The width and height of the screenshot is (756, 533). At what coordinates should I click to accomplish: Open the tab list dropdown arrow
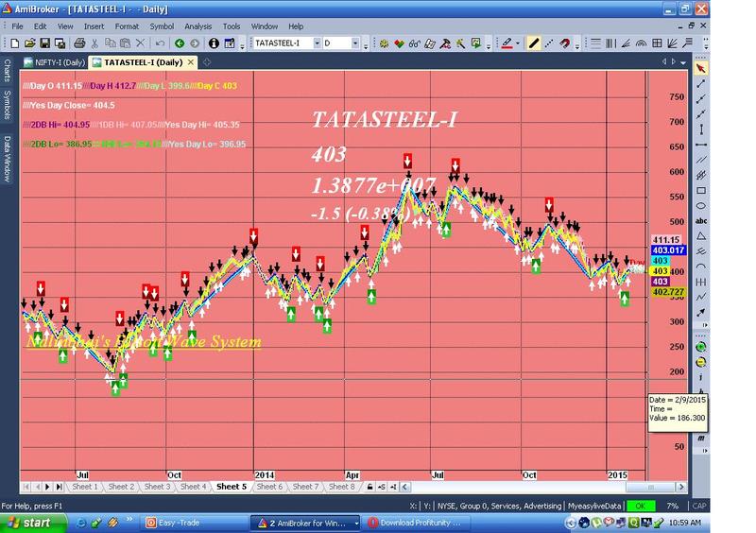click(683, 62)
